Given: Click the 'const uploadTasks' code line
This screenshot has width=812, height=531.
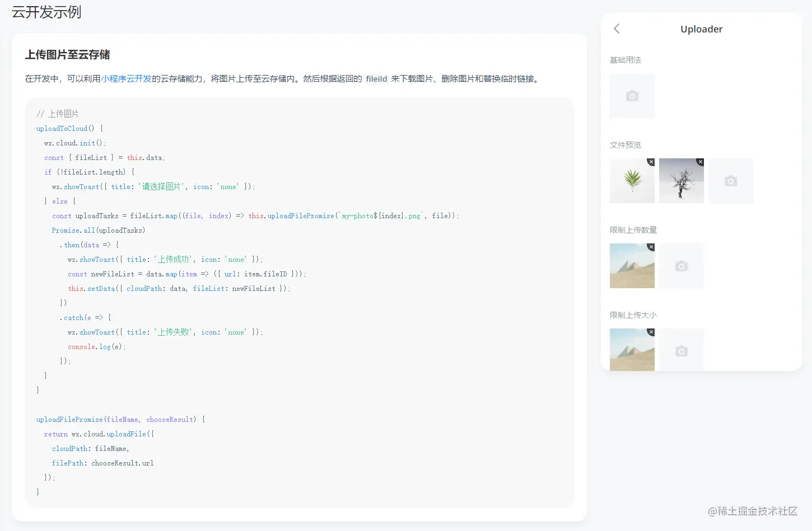Looking at the screenshot, I should pos(255,215).
